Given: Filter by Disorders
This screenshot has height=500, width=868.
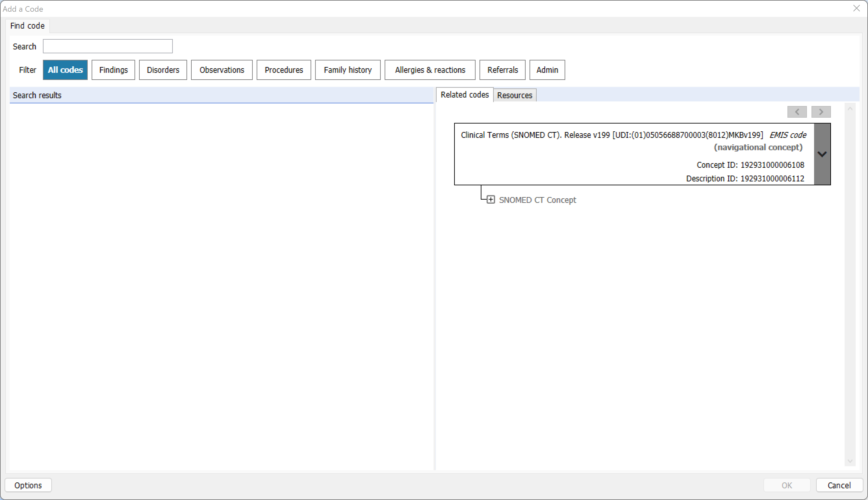Looking at the screenshot, I should [163, 70].
